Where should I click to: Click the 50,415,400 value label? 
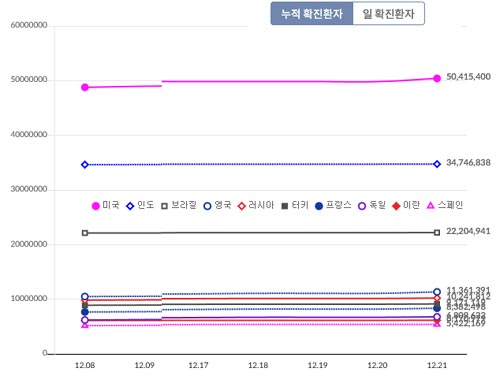tap(468, 77)
